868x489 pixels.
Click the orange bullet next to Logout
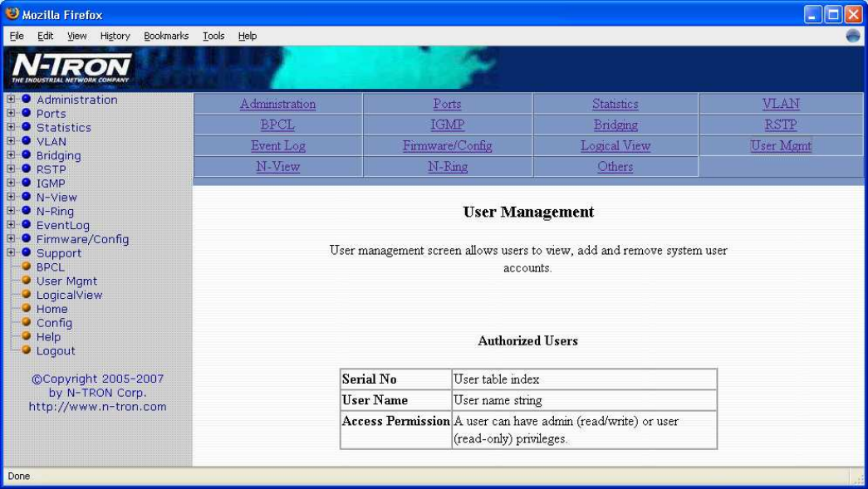pos(27,351)
